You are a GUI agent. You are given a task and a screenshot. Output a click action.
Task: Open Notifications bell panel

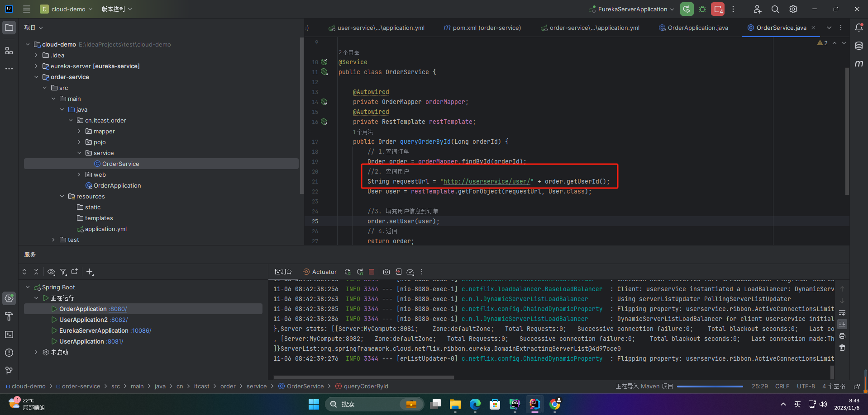pyautogui.click(x=859, y=28)
